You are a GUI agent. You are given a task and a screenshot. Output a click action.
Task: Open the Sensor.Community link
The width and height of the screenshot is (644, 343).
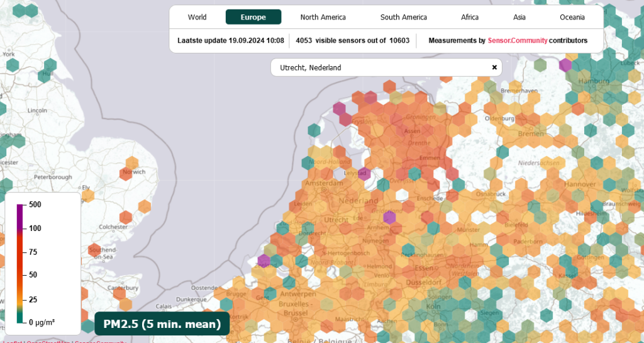[x=518, y=40]
